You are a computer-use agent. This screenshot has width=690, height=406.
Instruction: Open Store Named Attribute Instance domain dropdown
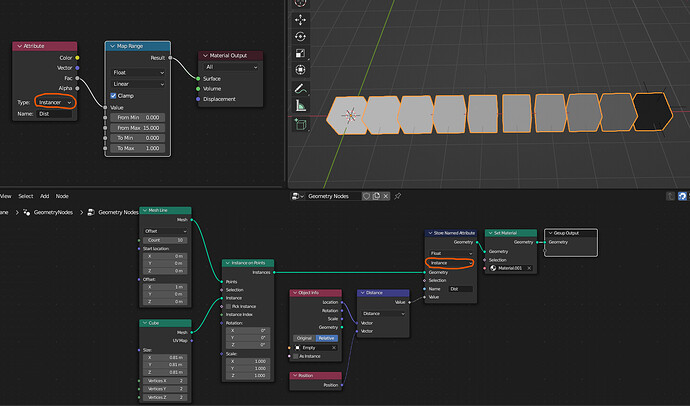click(451, 263)
